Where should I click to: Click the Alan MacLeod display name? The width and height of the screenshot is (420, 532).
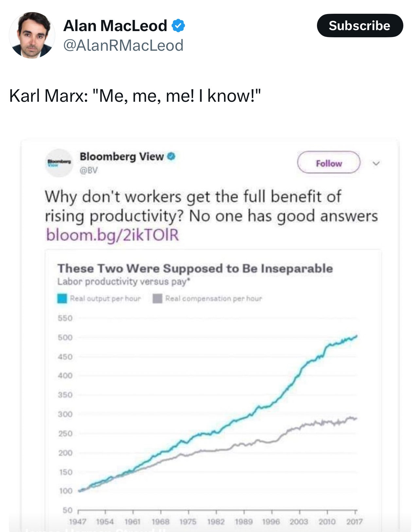pyautogui.click(x=115, y=26)
